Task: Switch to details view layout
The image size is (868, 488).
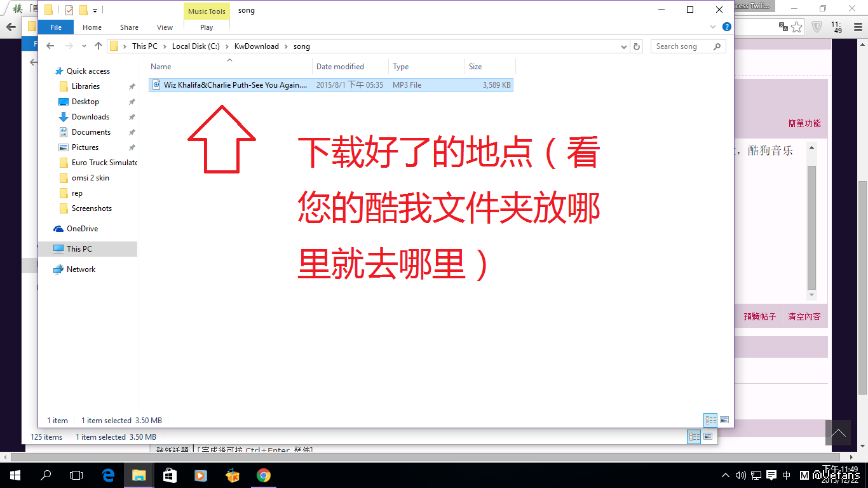Action: [x=710, y=420]
